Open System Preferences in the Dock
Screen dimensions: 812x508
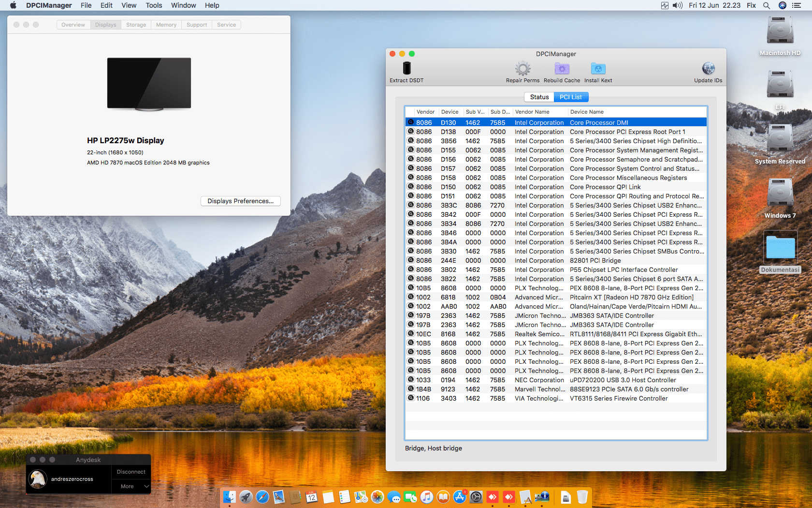476,497
